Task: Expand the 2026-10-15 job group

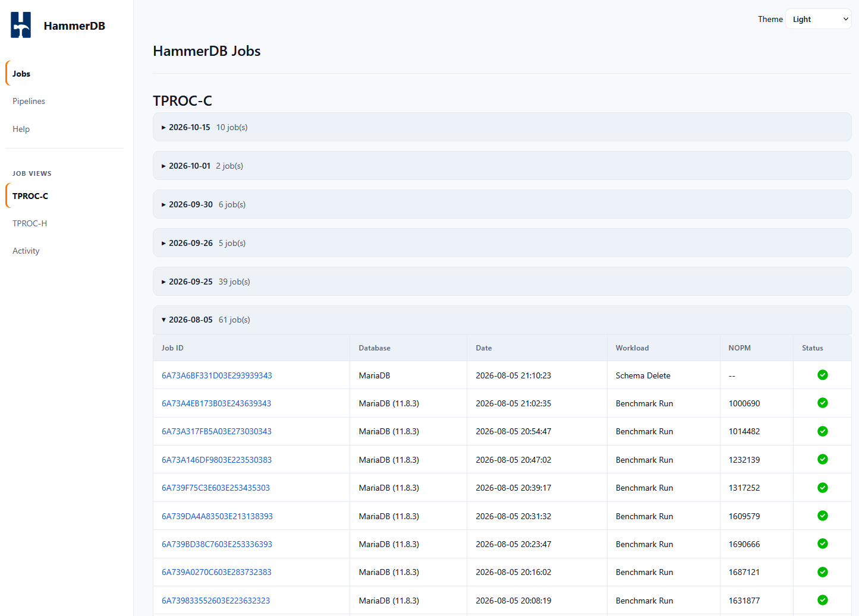Action: 502,127
